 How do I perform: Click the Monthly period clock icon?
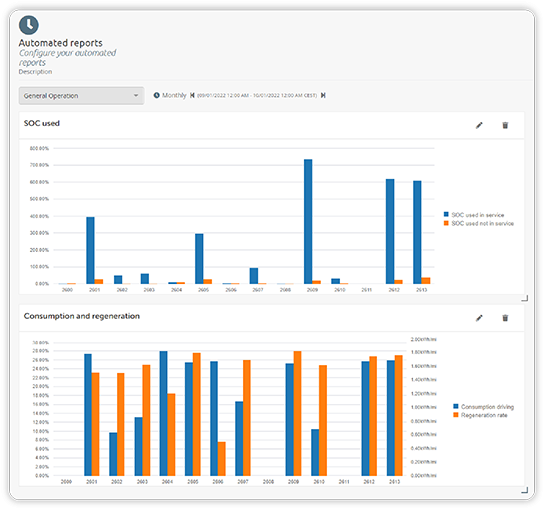pos(157,95)
